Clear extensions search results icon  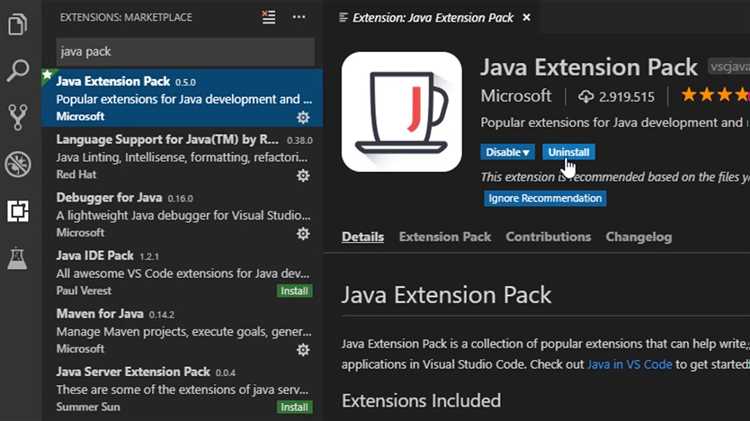coord(268,17)
